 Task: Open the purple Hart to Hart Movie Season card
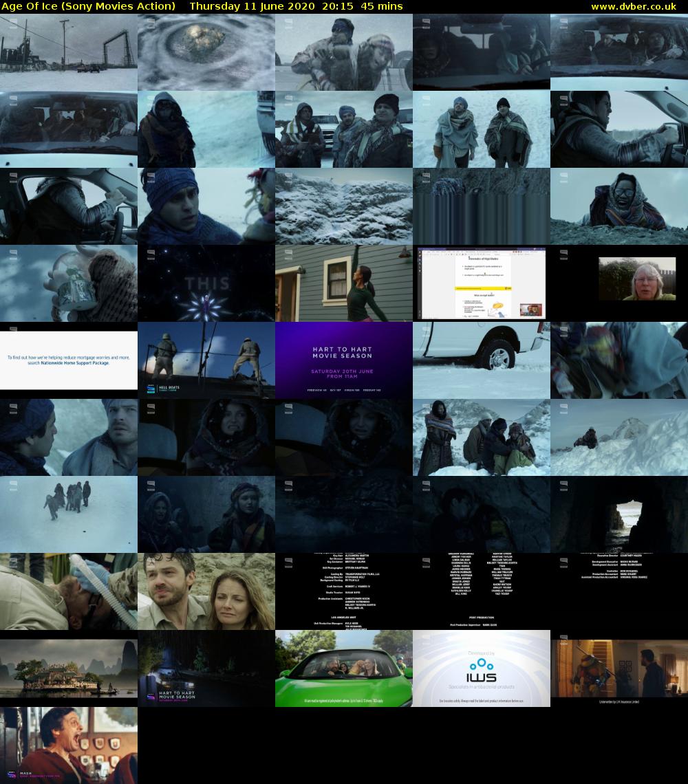point(344,360)
